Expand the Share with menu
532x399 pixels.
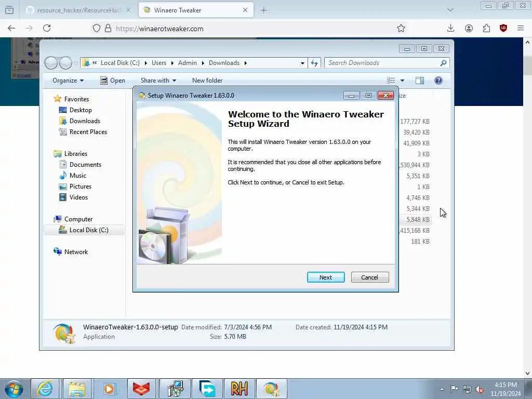(x=158, y=81)
